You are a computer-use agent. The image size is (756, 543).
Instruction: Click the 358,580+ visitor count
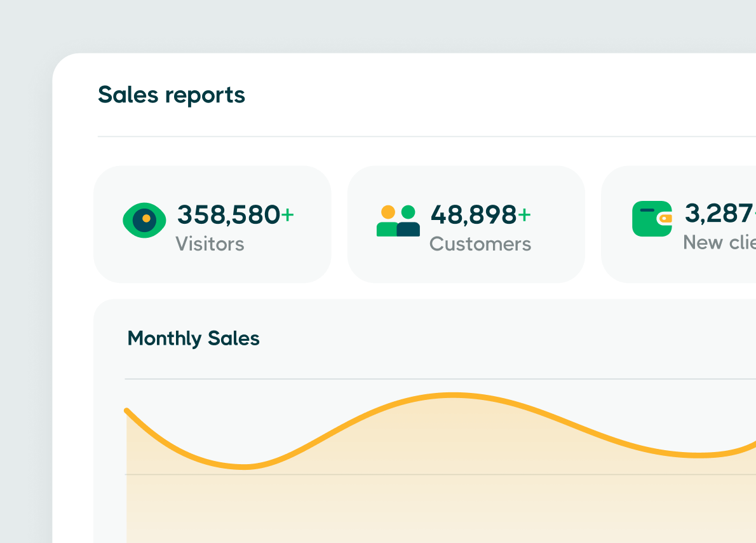[235, 215]
